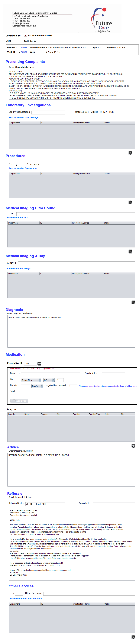The height and width of the screenshot is (644, 139).
Task: Open the Day/s duration type dropdown
Action: (37, 386)
